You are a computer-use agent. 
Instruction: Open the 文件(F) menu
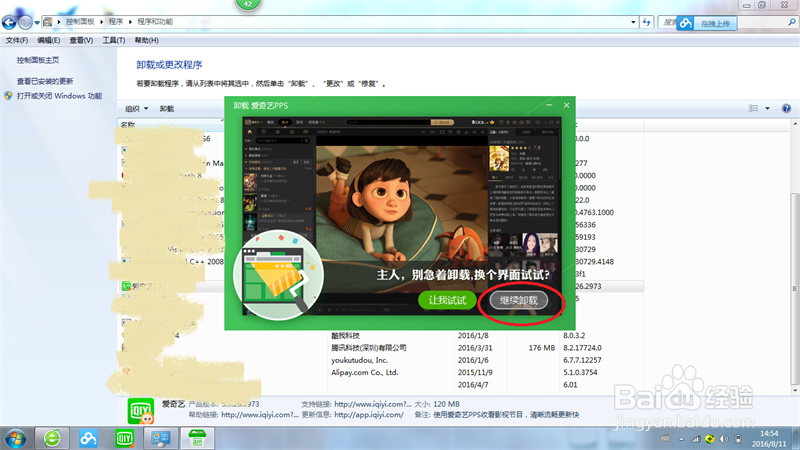tap(17, 40)
